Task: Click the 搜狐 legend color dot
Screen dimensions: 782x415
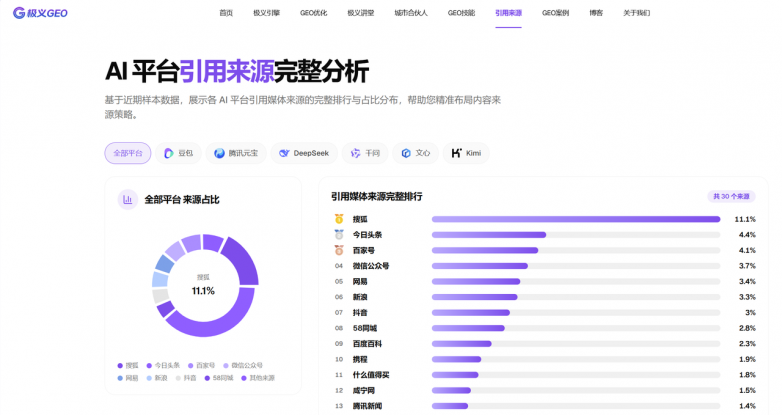Action: [x=120, y=366]
